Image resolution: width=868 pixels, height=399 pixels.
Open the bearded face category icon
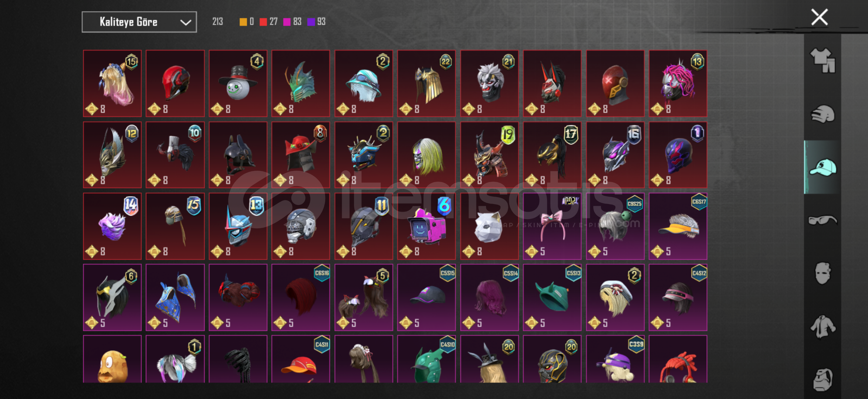(x=823, y=379)
